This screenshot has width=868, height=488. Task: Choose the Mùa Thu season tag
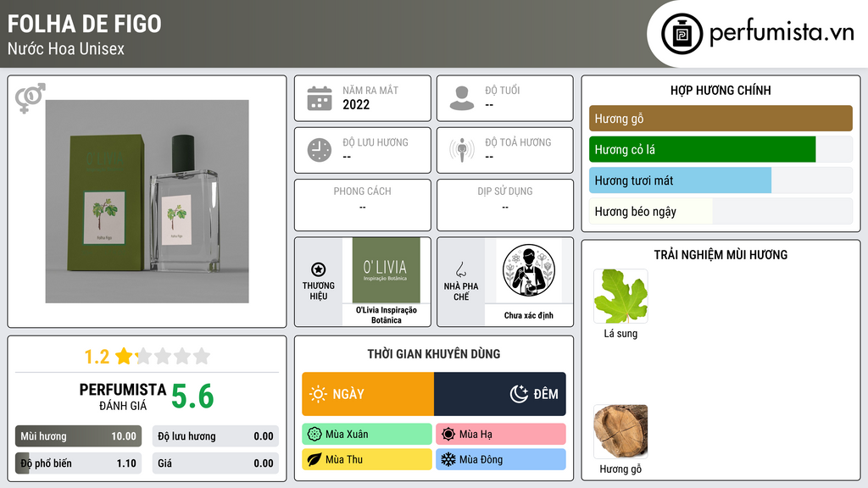coord(367,459)
